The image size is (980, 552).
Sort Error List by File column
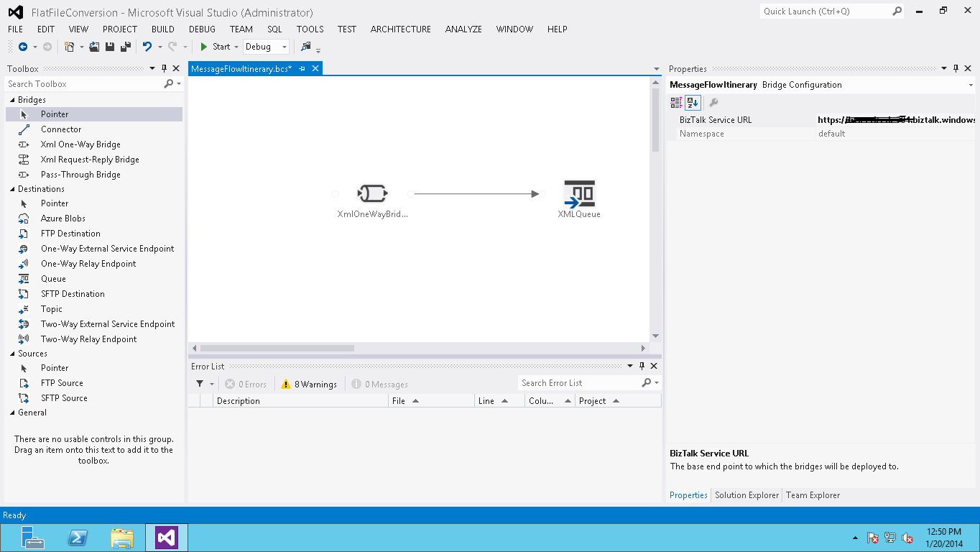tap(432, 401)
